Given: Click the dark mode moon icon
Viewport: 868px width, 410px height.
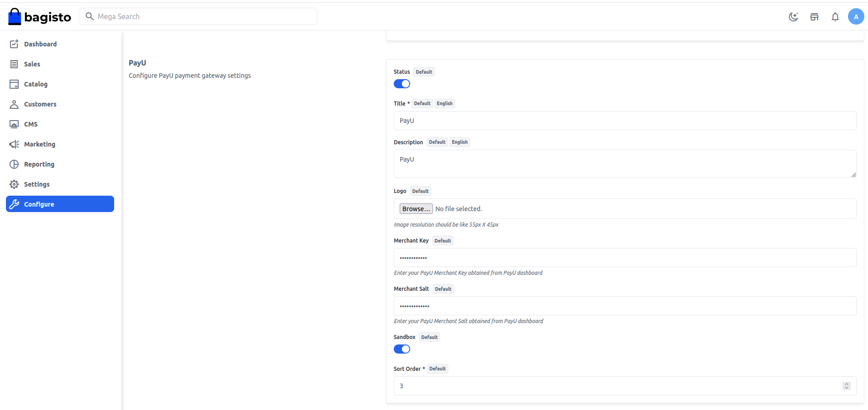Looking at the screenshot, I should click(793, 17).
